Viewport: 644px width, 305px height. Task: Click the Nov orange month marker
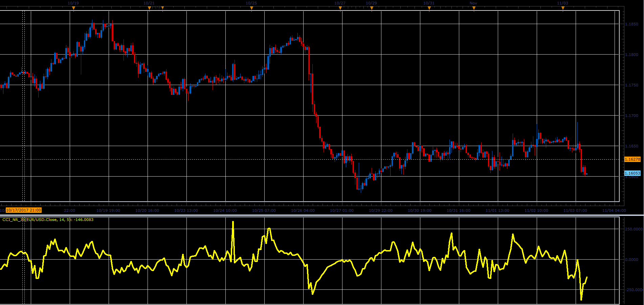(474, 9)
